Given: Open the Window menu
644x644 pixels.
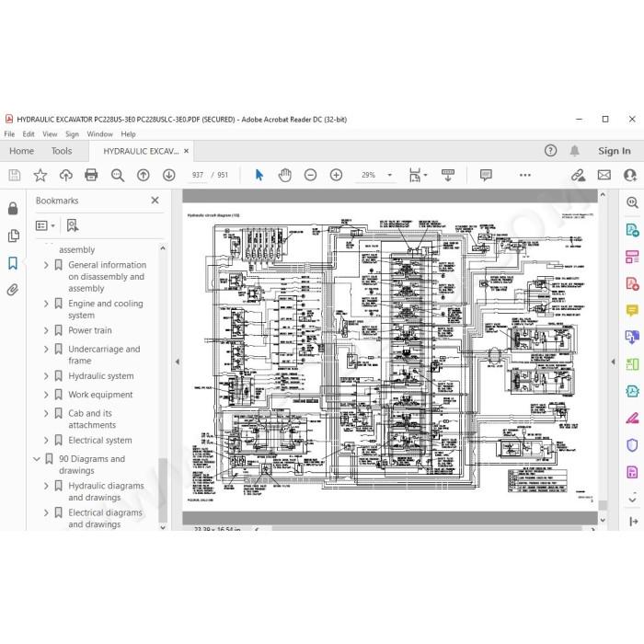Looking at the screenshot, I should pyautogui.click(x=99, y=134).
